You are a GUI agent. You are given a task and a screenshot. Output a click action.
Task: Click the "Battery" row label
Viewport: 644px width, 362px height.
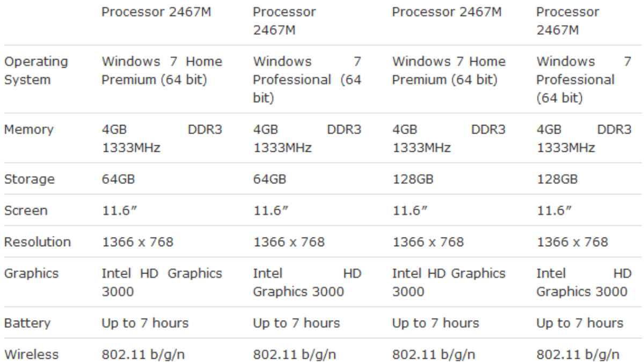(x=27, y=323)
